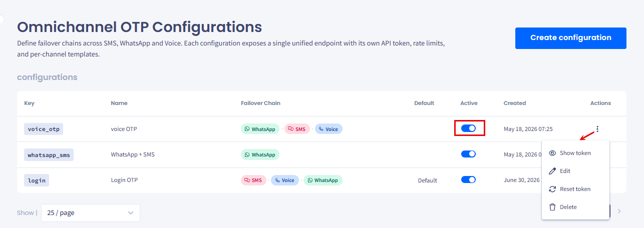644x228 pixels.
Task: Select Delete from the actions menu
Action: click(x=575, y=207)
